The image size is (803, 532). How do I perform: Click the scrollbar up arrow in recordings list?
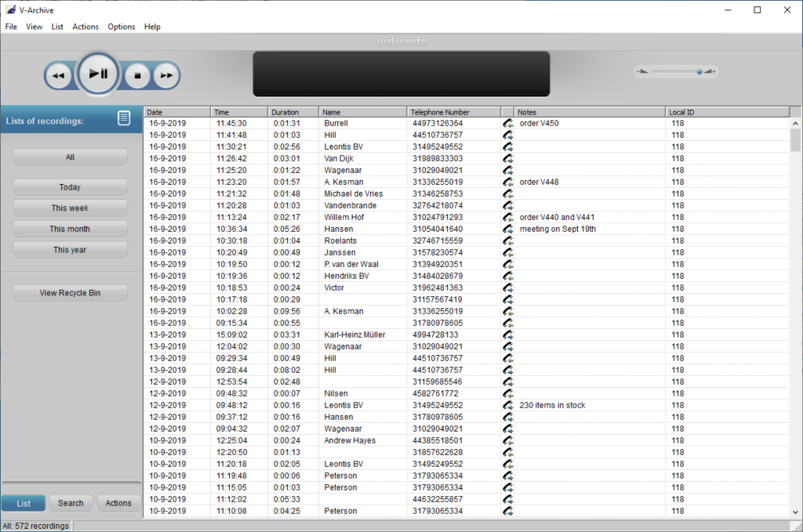coord(795,123)
